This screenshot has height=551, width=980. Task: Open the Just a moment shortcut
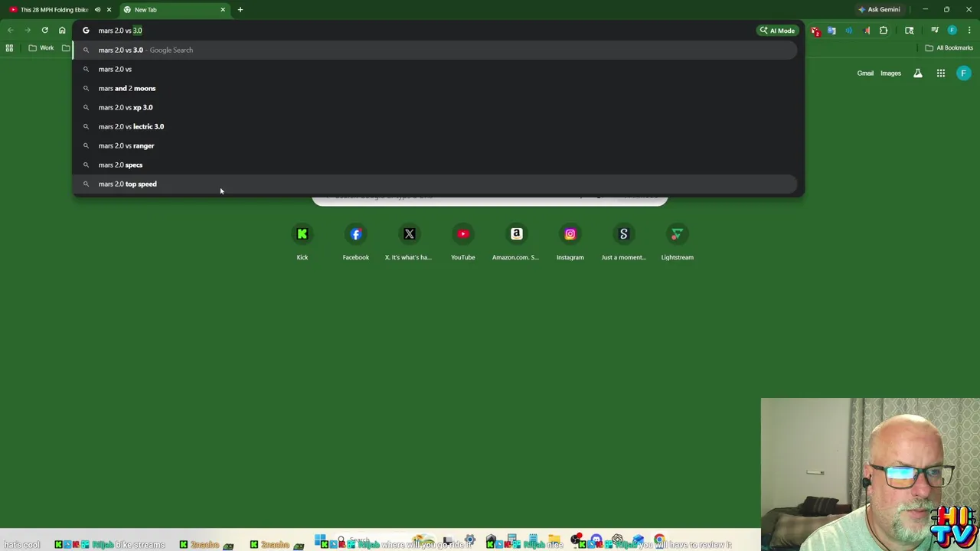[x=624, y=242]
